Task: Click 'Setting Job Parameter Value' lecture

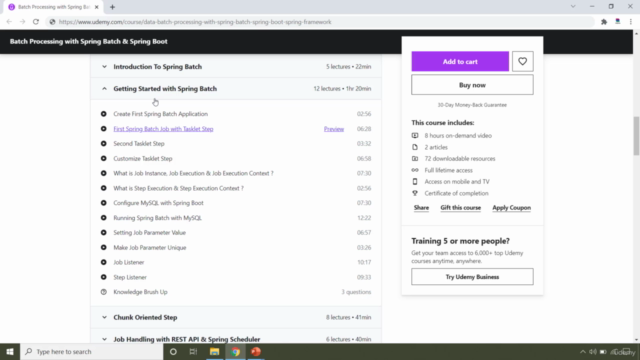Action: [149, 233]
